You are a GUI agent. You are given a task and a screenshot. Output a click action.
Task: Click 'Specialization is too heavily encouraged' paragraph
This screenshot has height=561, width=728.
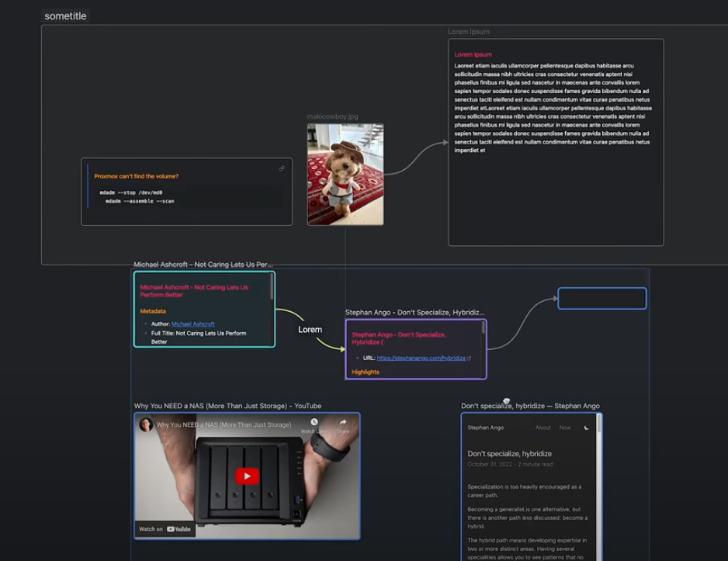524,491
